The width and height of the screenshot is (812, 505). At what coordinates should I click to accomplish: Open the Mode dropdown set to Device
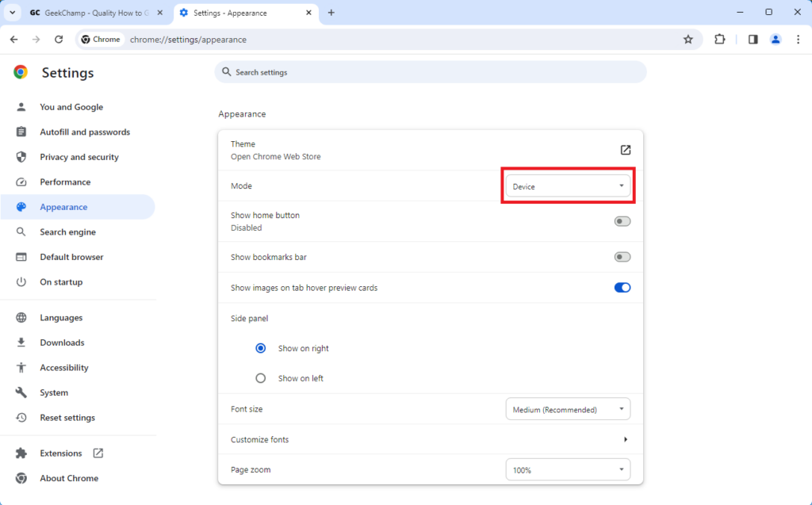click(568, 186)
